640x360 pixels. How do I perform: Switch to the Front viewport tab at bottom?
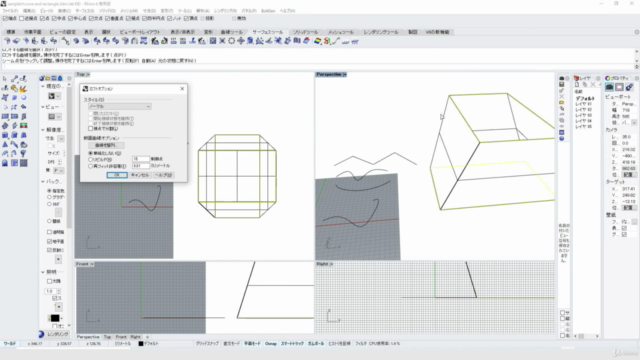click(x=121, y=337)
